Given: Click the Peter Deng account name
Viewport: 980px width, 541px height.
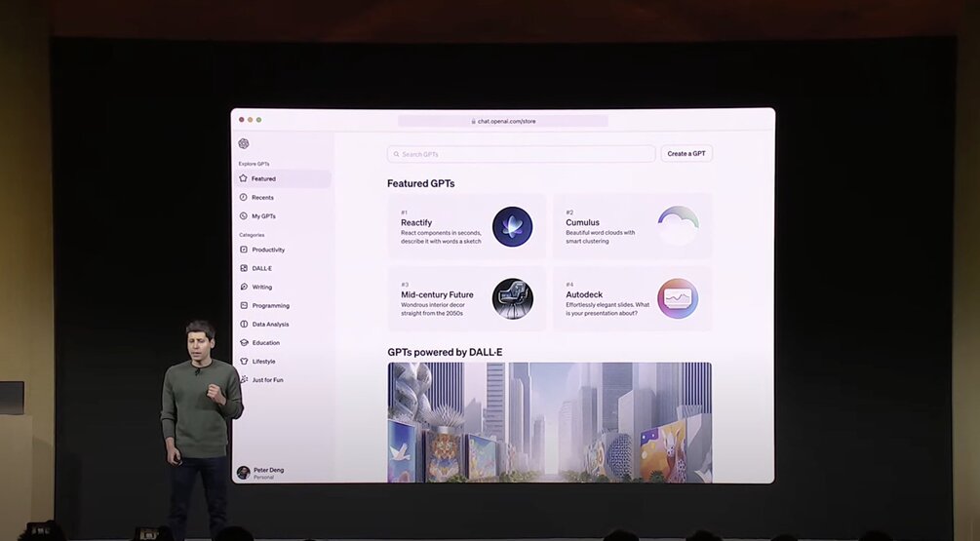Looking at the screenshot, I should pyautogui.click(x=269, y=470).
